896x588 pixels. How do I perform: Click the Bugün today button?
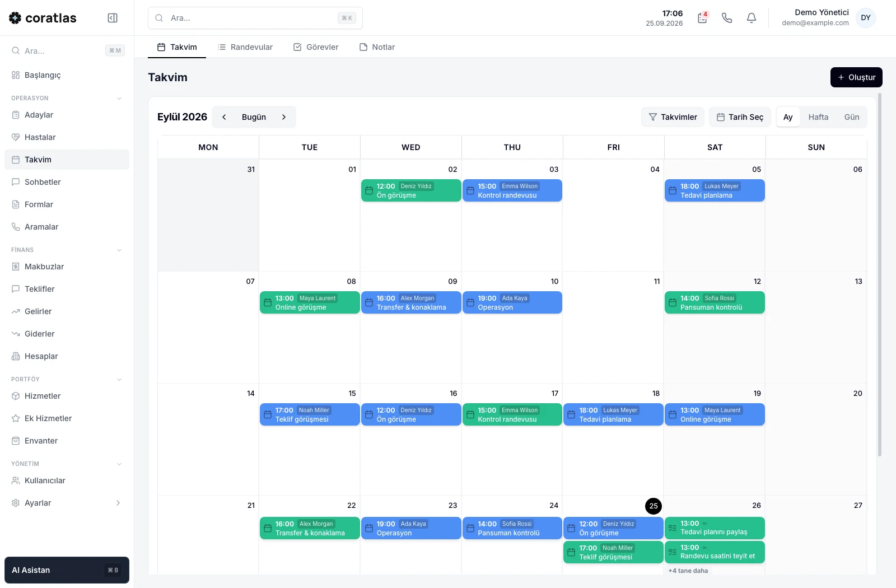coord(254,117)
